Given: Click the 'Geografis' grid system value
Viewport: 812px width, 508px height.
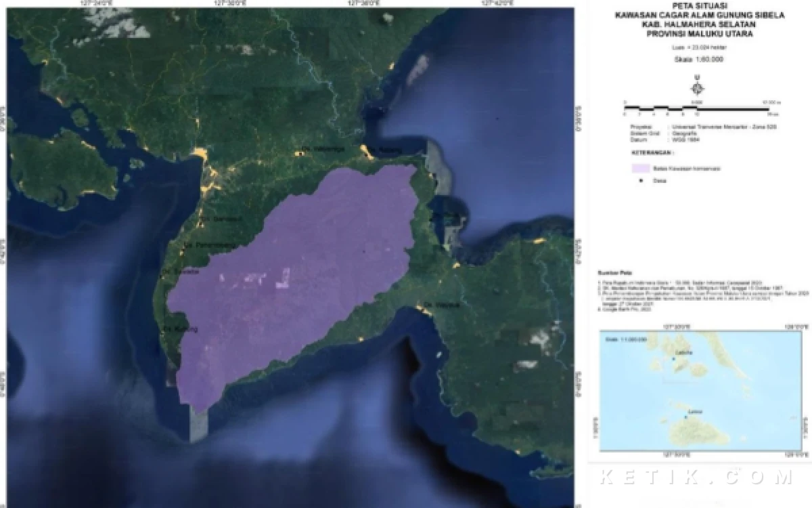Looking at the screenshot, I should pos(685,134).
